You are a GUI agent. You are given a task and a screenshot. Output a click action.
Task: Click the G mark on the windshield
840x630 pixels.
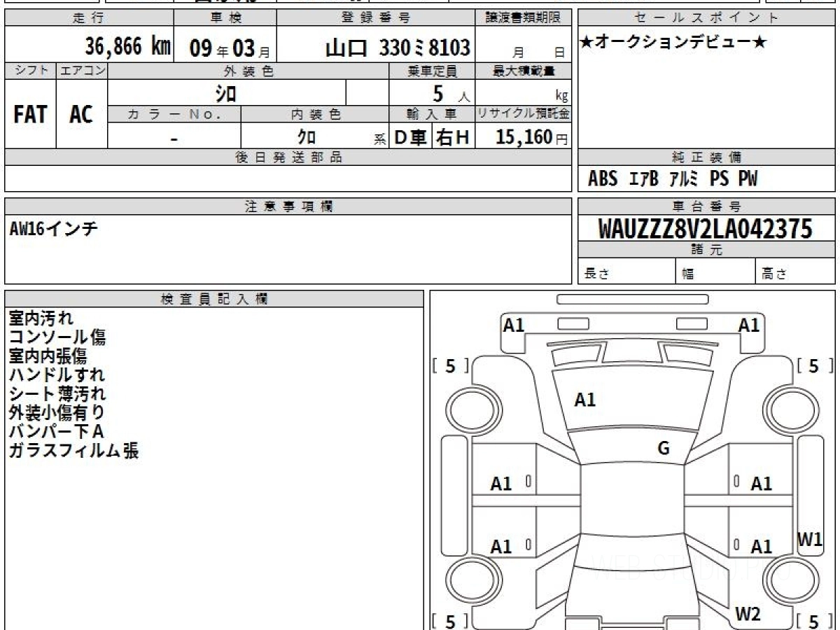(x=664, y=449)
